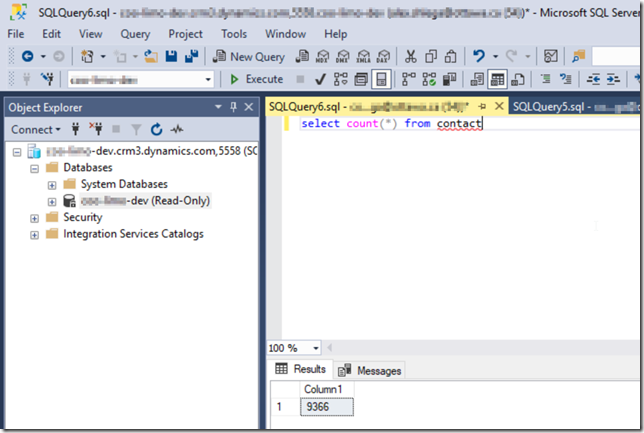Open the View menu

point(91,34)
